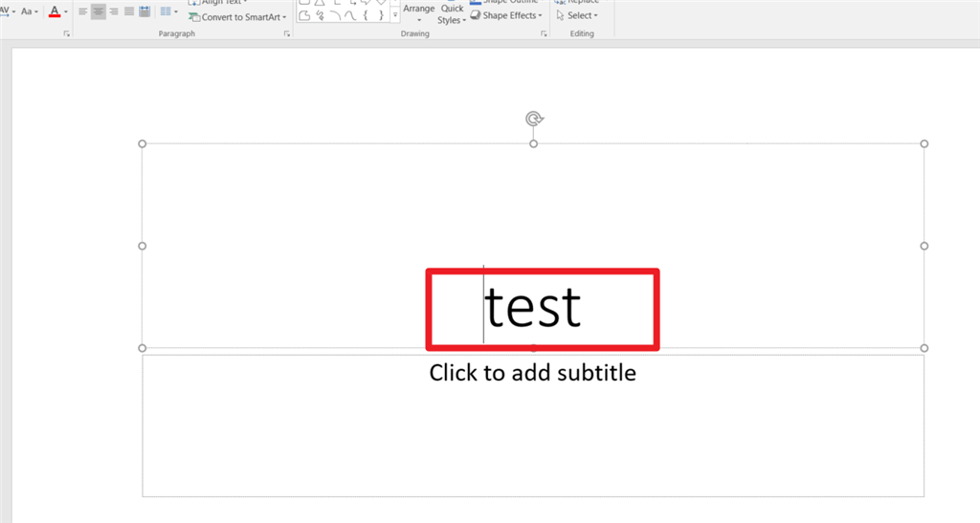The width and height of the screenshot is (980, 523).
Task: Open the Shape Effects menu
Action: click(507, 15)
